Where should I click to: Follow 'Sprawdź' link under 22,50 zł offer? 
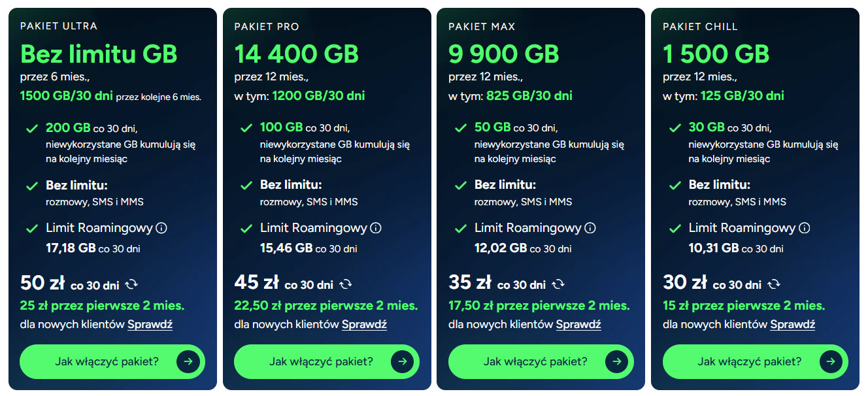[x=364, y=324]
